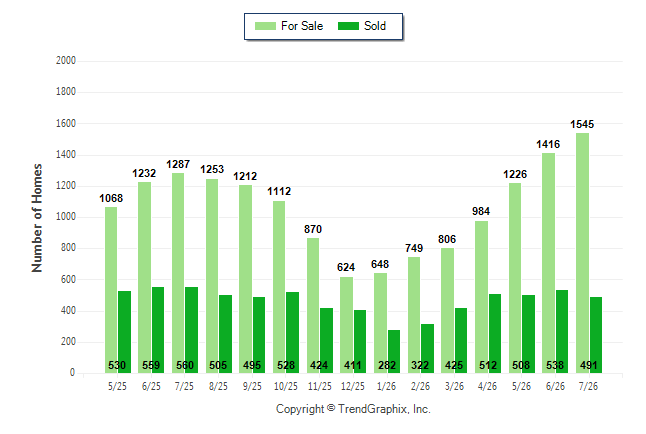Click the 7/26 For Sale bar labeled 1545

(x=582, y=253)
